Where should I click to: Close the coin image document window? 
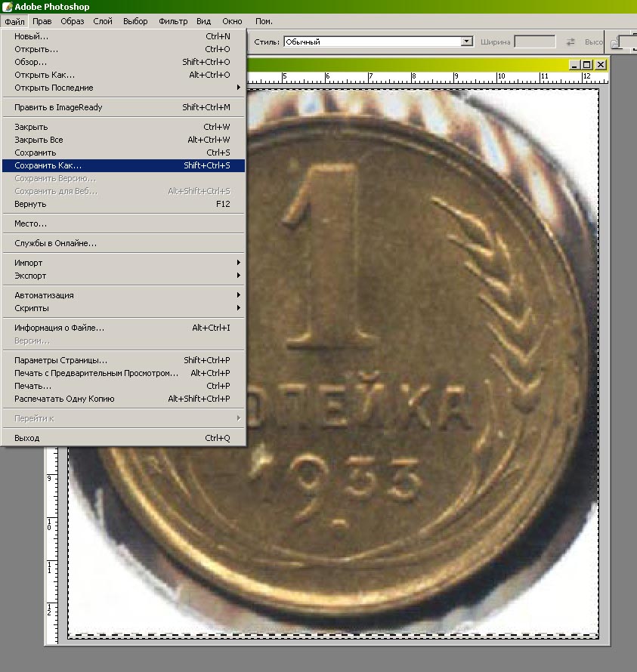pyautogui.click(x=601, y=66)
